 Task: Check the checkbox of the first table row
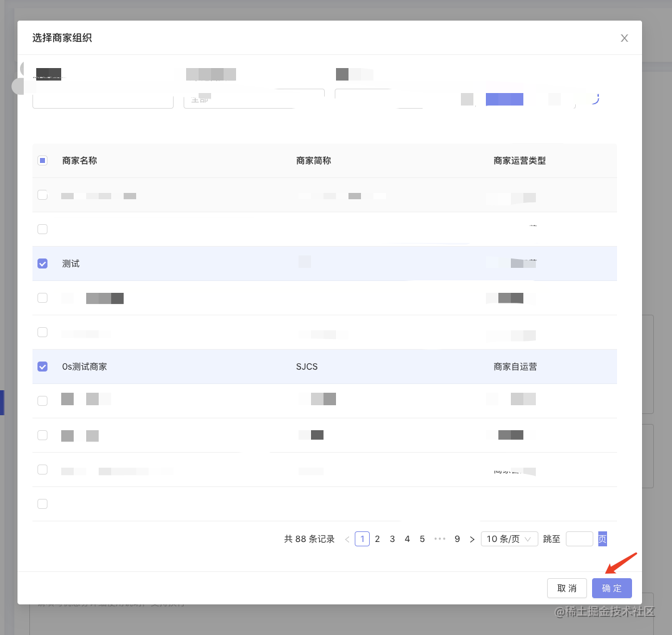point(42,195)
